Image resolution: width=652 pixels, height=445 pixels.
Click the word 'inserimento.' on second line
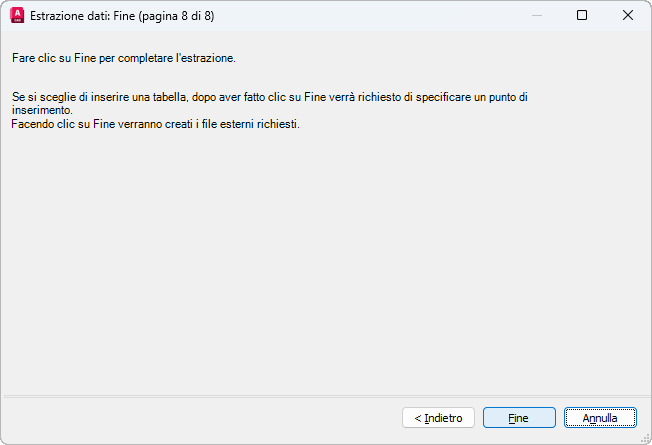click(x=42, y=110)
